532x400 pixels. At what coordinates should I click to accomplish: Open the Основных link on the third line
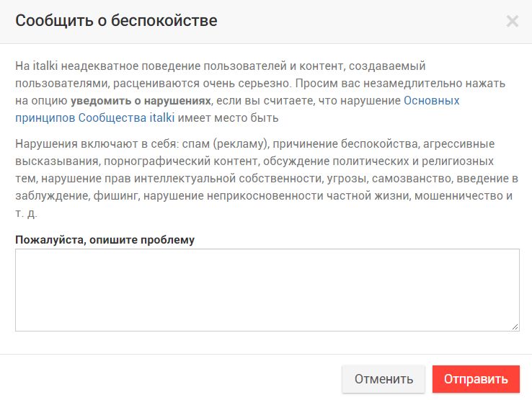[x=431, y=100]
